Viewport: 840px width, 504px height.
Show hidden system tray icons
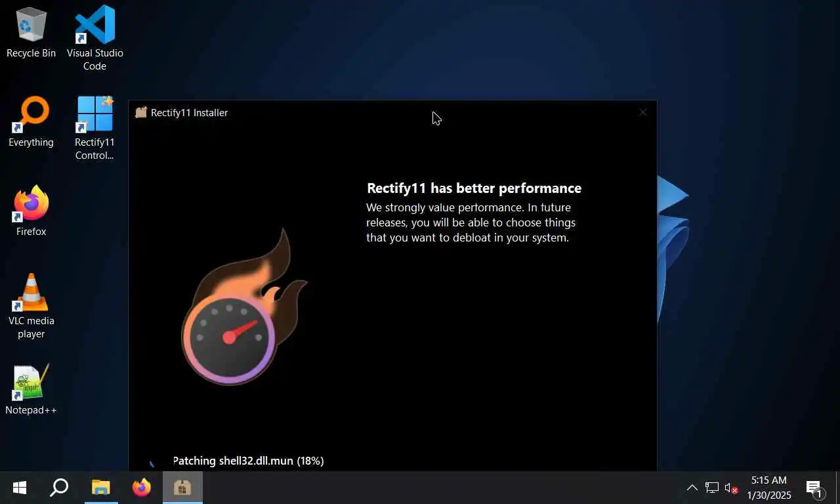692,488
